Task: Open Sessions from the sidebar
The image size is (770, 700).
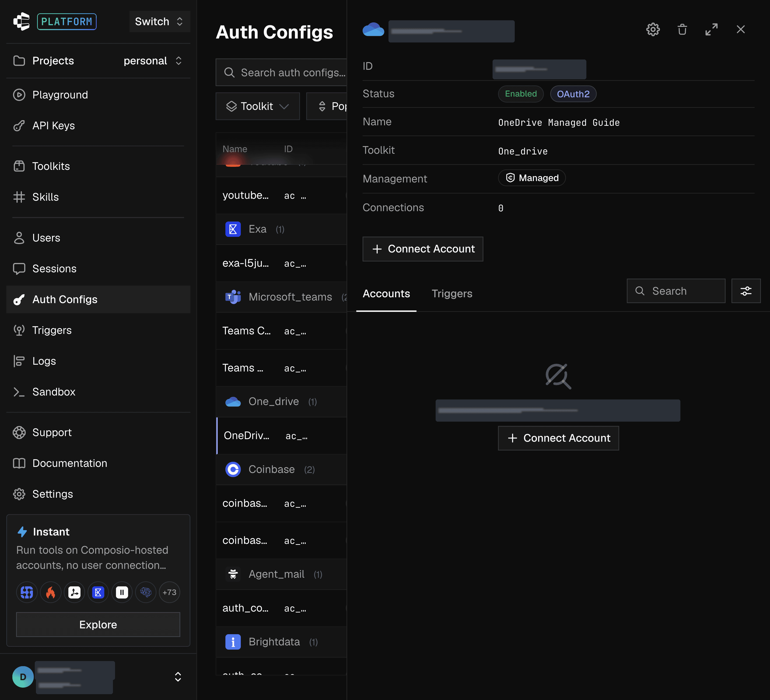Action: pyautogui.click(x=98, y=269)
